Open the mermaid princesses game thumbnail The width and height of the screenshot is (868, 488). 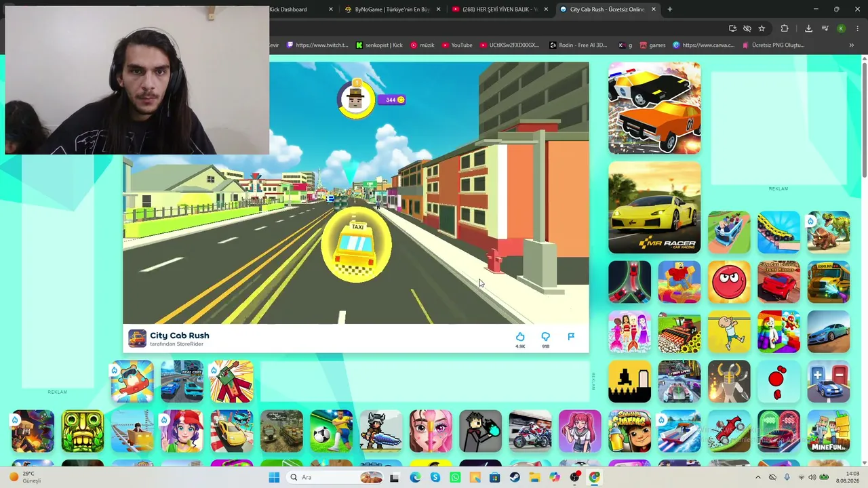point(629,332)
